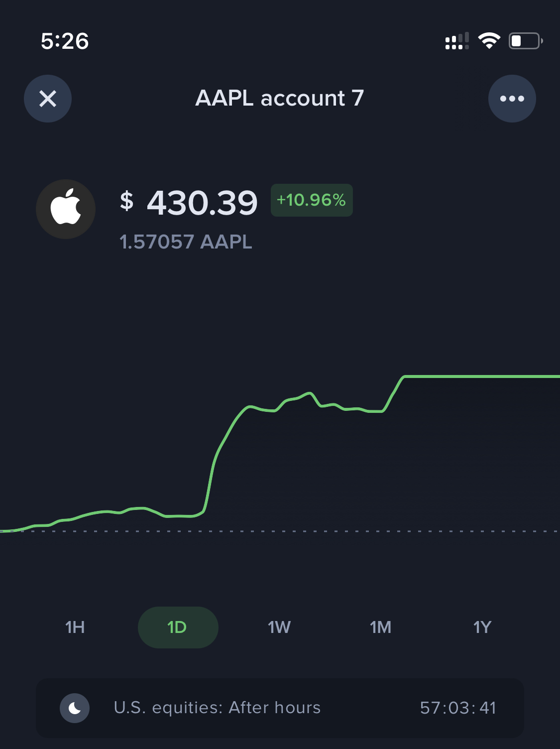The image size is (560, 749).
Task: Tap the Wi-Fi status icon
Action: click(489, 41)
